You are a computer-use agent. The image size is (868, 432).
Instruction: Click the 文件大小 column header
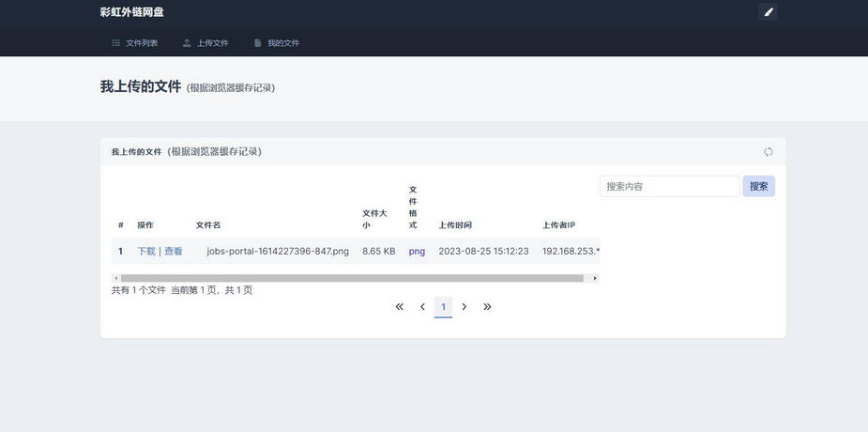(x=374, y=219)
